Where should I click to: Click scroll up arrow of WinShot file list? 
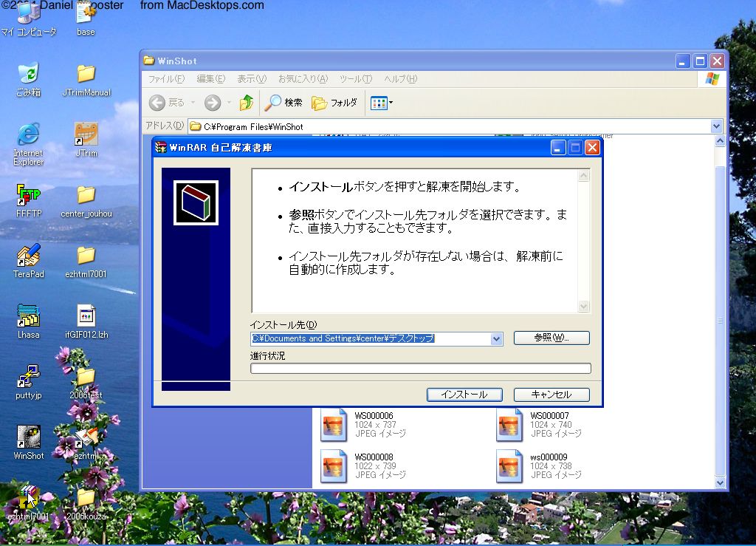click(x=720, y=141)
